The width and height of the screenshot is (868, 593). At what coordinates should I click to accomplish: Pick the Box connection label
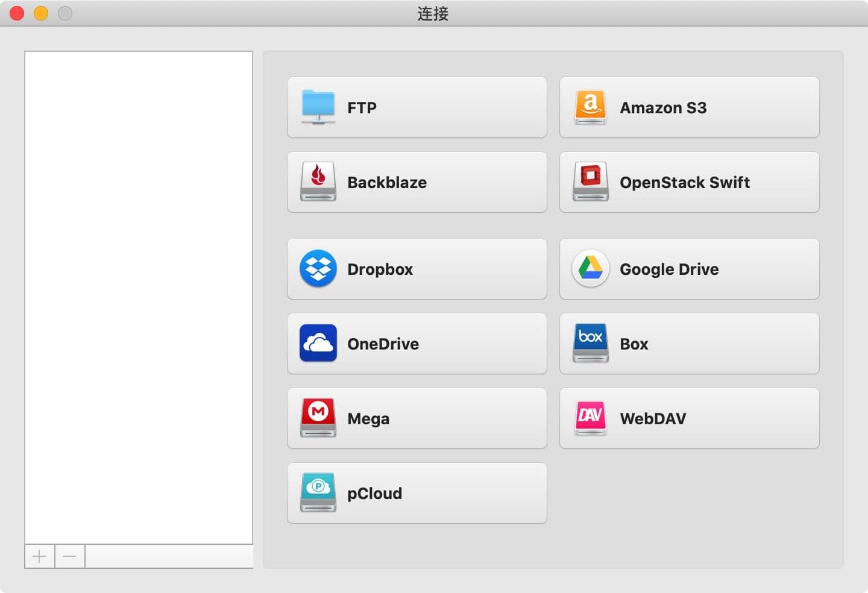tap(634, 344)
